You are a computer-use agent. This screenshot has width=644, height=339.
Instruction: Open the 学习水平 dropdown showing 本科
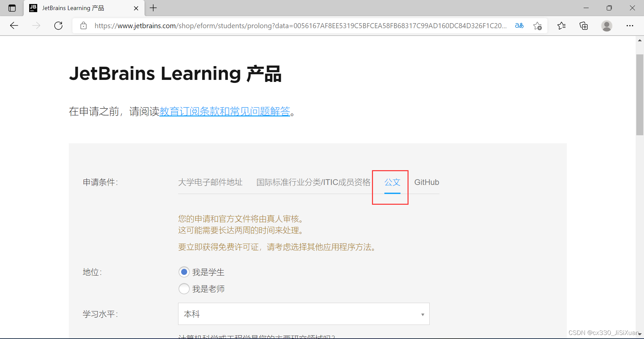[x=304, y=314]
